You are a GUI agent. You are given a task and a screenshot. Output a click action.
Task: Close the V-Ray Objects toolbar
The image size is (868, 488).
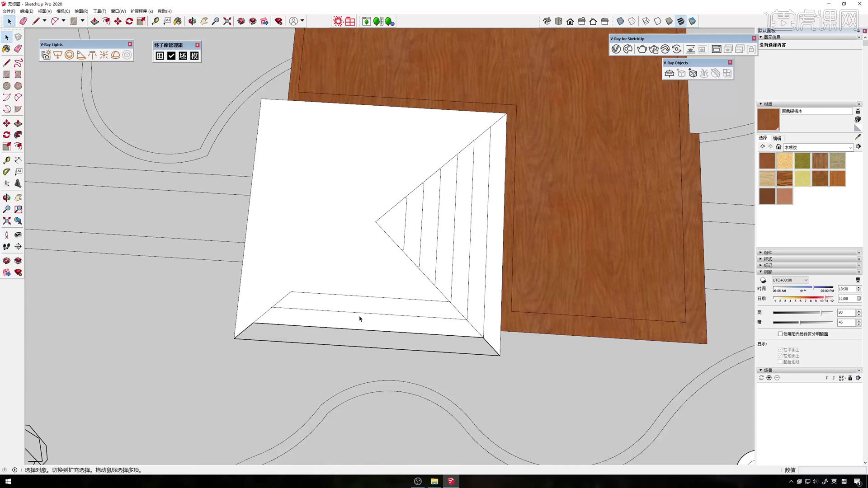click(730, 62)
